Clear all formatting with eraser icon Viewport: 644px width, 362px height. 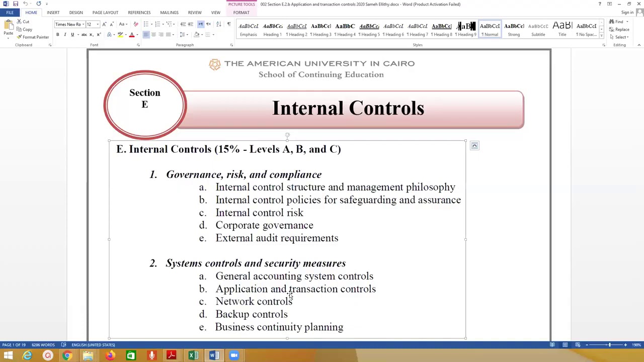(x=136, y=24)
